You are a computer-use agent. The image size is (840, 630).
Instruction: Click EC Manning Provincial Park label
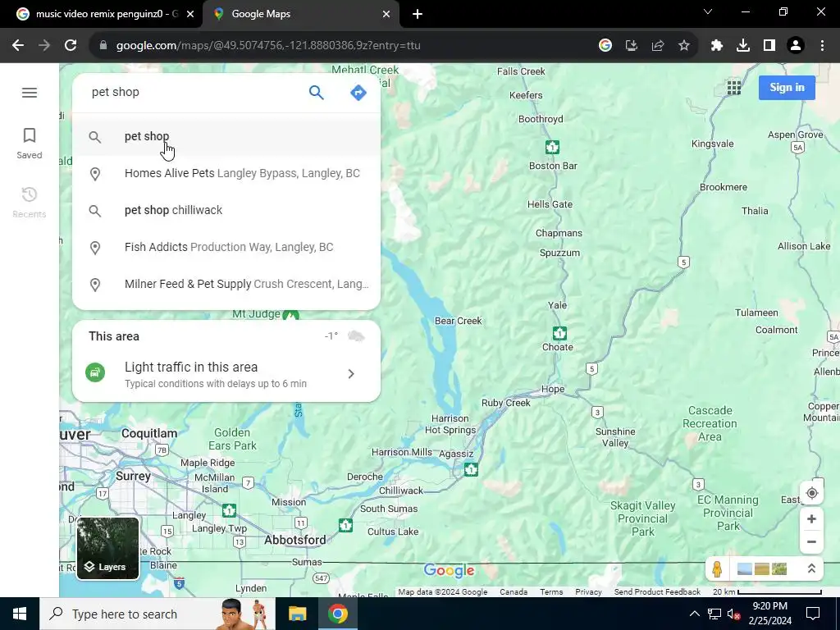[x=728, y=513]
